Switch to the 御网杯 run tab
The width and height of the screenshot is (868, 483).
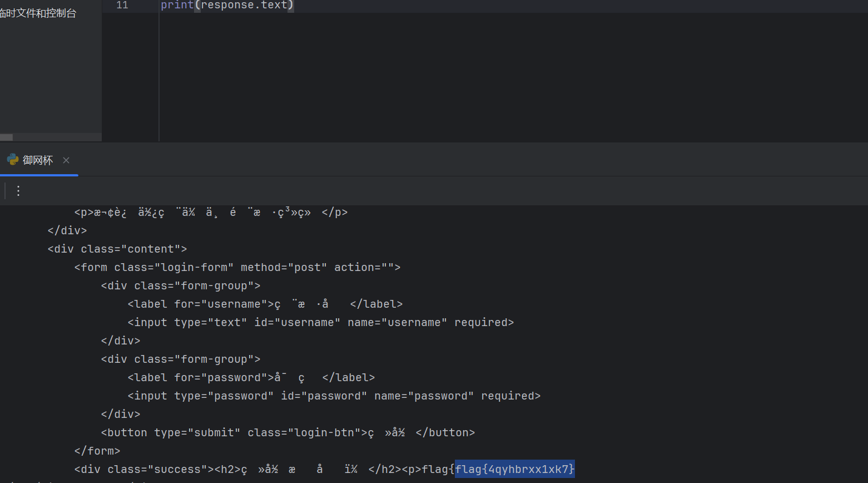[x=38, y=160]
